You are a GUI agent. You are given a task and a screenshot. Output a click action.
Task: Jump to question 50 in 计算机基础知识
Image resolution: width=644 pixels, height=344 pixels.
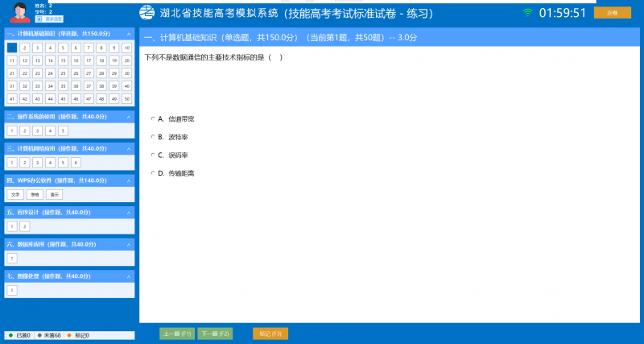tap(127, 99)
